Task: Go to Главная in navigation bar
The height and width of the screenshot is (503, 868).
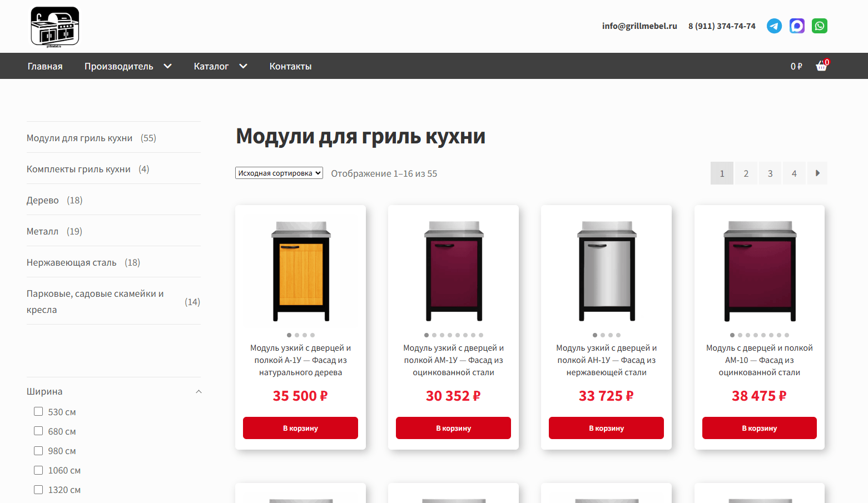Action: point(45,66)
